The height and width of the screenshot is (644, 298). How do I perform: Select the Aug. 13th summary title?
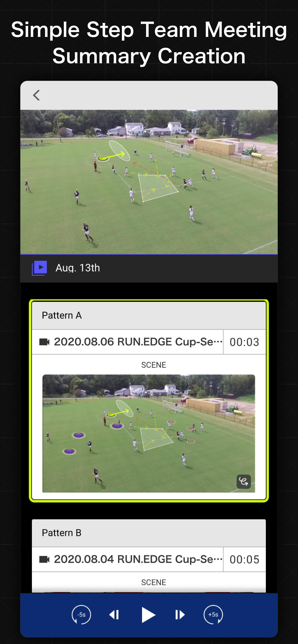click(x=78, y=268)
